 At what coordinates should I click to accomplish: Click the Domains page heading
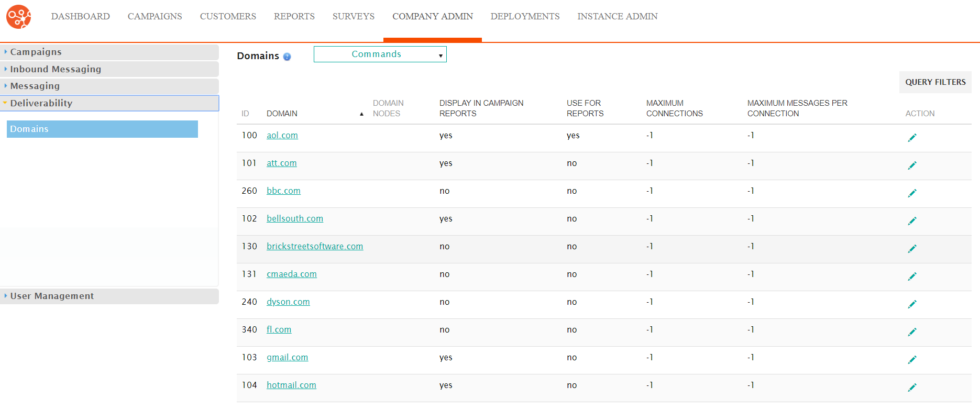click(x=258, y=56)
